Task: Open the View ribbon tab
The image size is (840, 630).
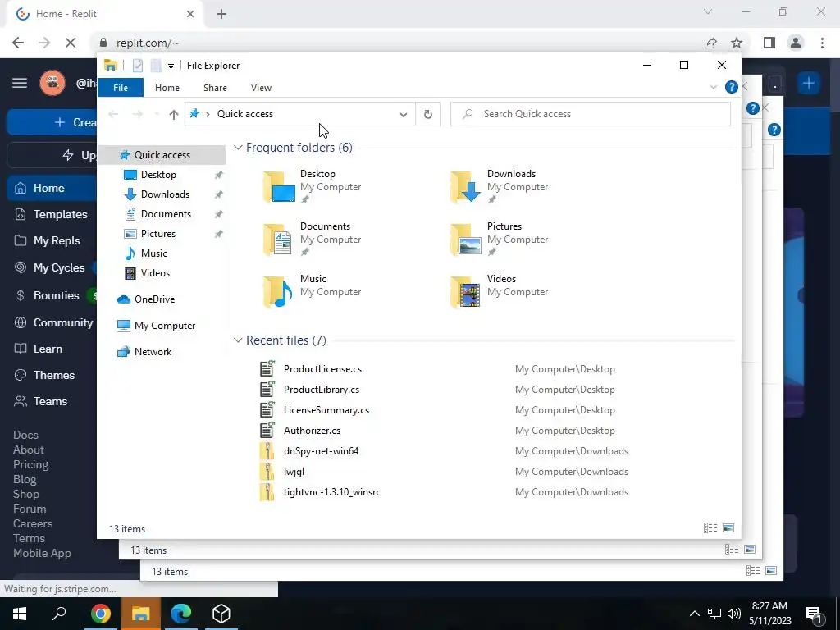Action: [x=261, y=88]
